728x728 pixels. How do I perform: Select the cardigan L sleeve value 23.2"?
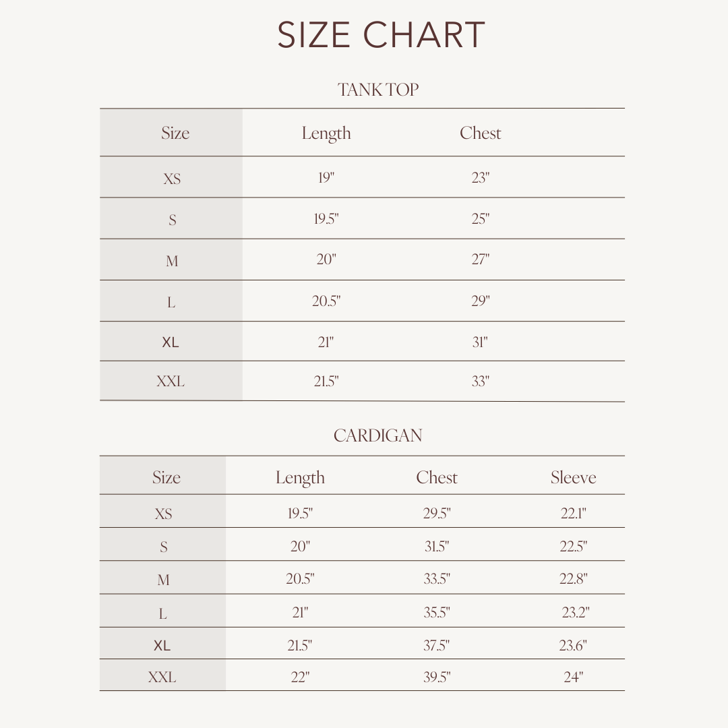pyautogui.click(x=576, y=612)
